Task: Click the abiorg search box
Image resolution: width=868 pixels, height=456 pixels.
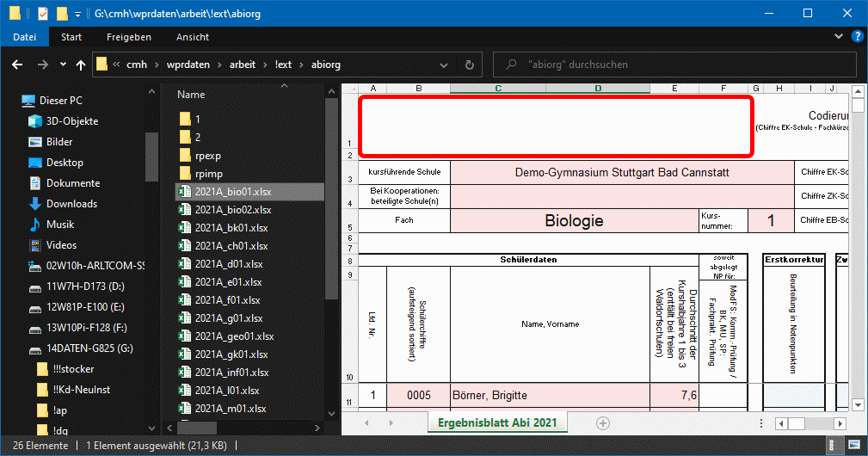Action: pyautogui.click(x=680, y=65)
